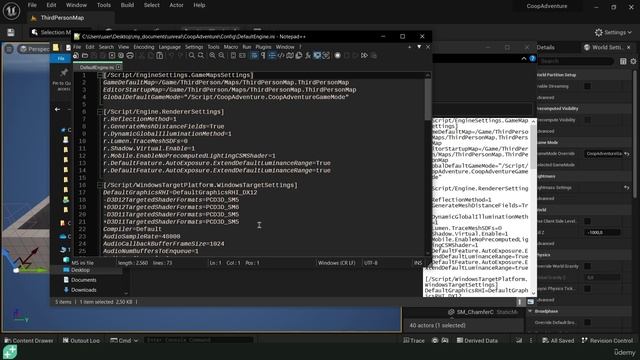640x360 pixels.
Task: Click the pin to Quick access icon
Action: tap(63, 73)
